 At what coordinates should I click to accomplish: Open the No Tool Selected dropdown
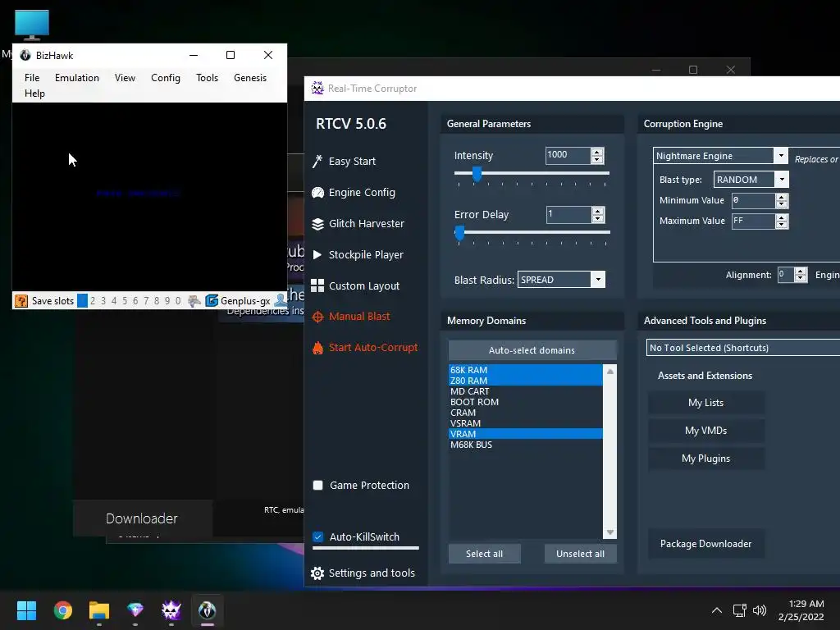pos(743,348)
